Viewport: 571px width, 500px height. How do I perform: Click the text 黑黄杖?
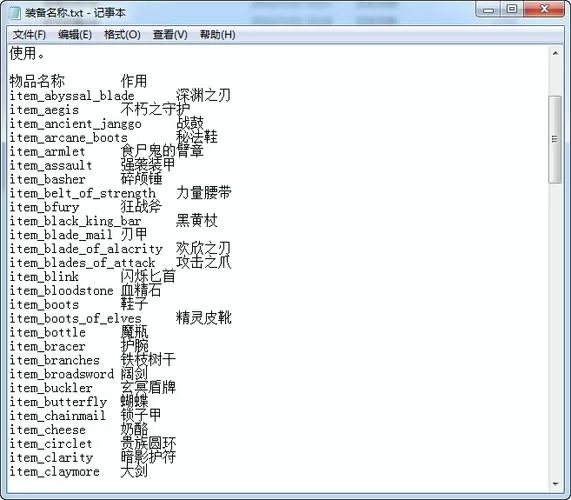(197, 220)
